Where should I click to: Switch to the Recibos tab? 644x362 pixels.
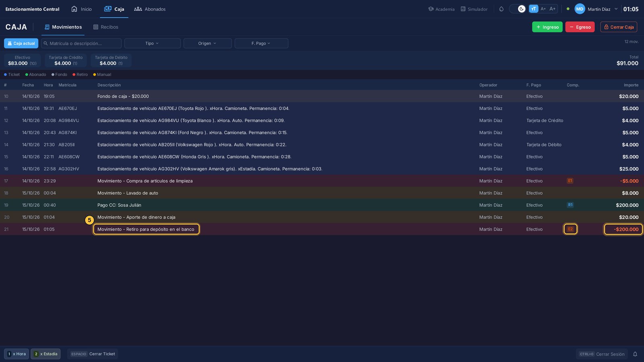click(106, 27)
